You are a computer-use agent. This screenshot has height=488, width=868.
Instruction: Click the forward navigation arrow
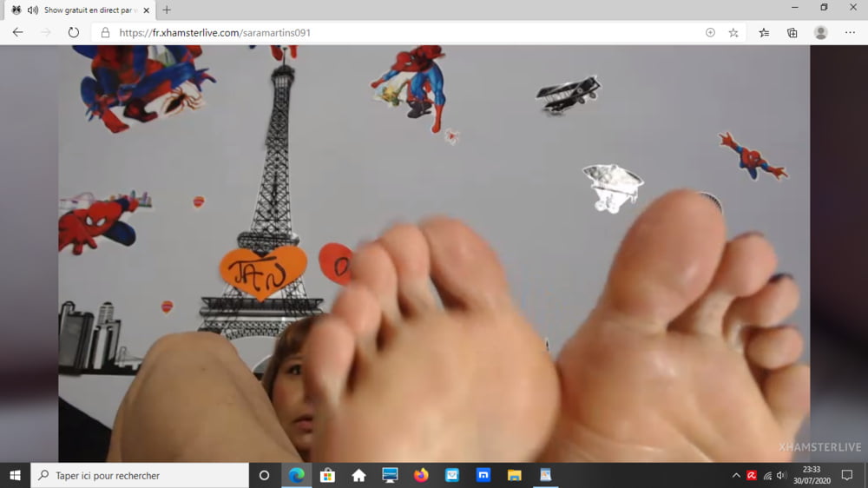point(45,33)
